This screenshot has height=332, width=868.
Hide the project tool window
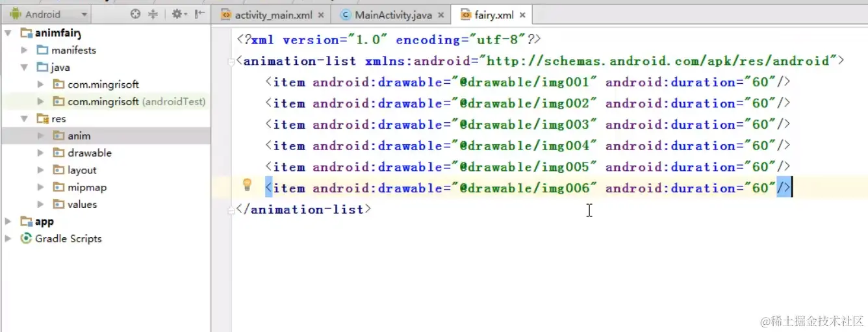[199, 14]
